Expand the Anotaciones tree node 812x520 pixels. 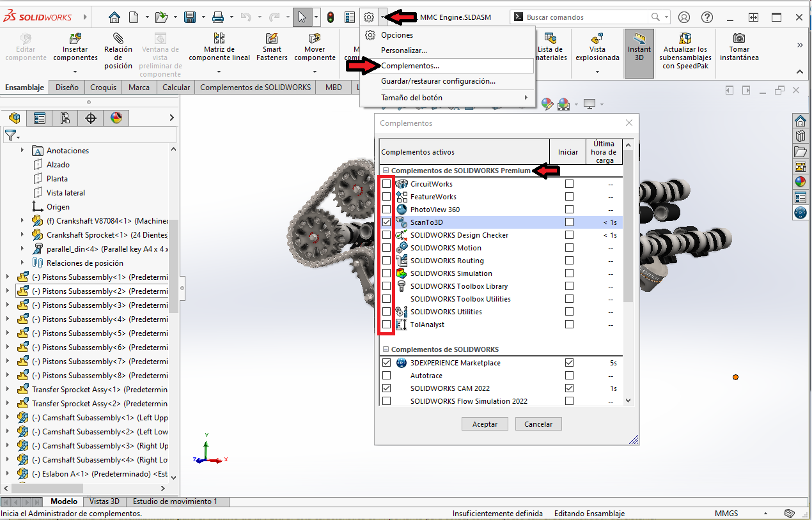(x=22, y=151)
